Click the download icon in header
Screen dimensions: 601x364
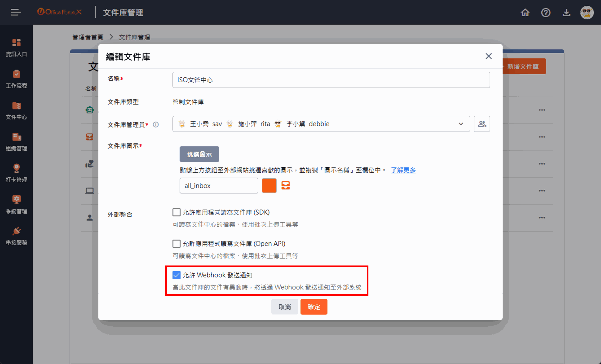[566, 12]
